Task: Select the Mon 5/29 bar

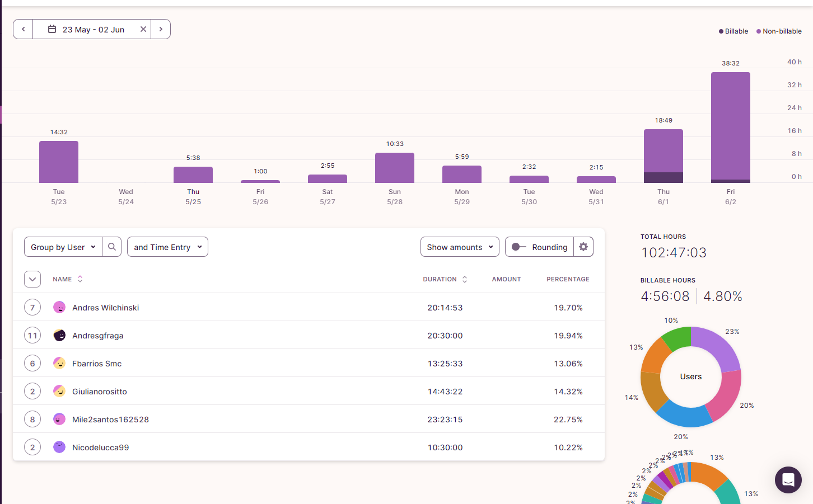Action: [462, 174]
